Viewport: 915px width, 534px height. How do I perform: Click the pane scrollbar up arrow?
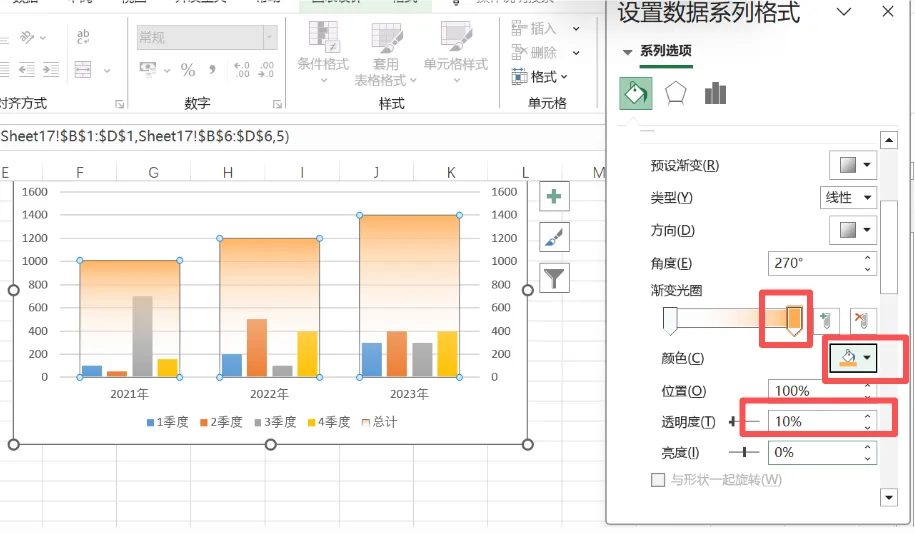point(889,140)
